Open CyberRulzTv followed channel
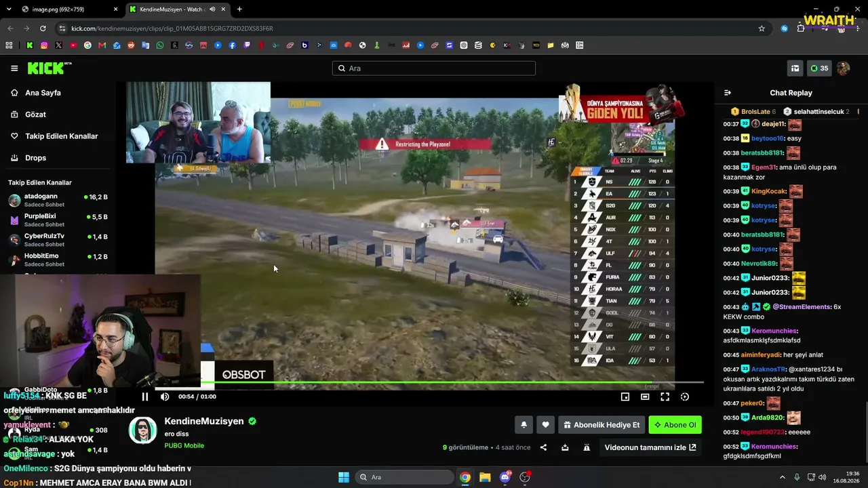Image resolution: width=868 pixels, height=488 pixels. (58, 240)
